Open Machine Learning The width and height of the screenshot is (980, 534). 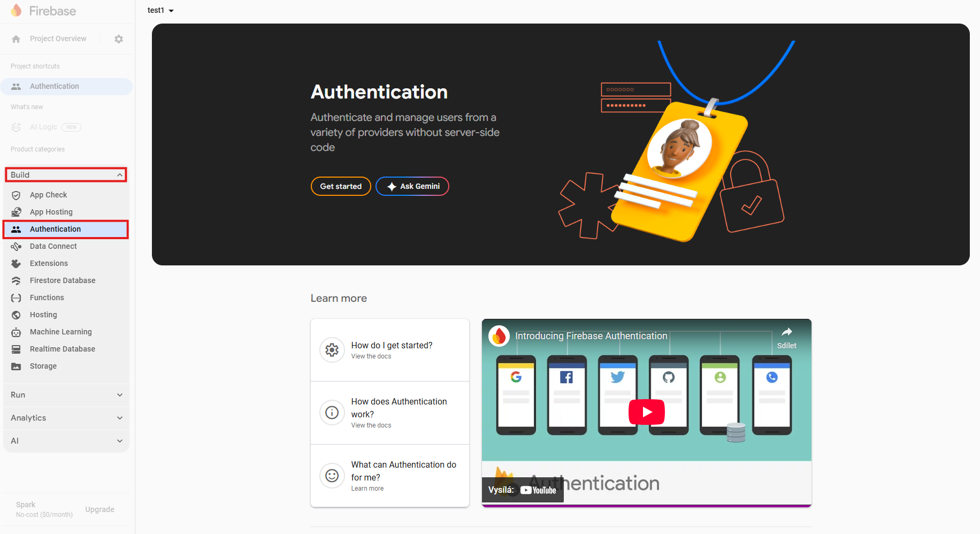click(66, 332)
